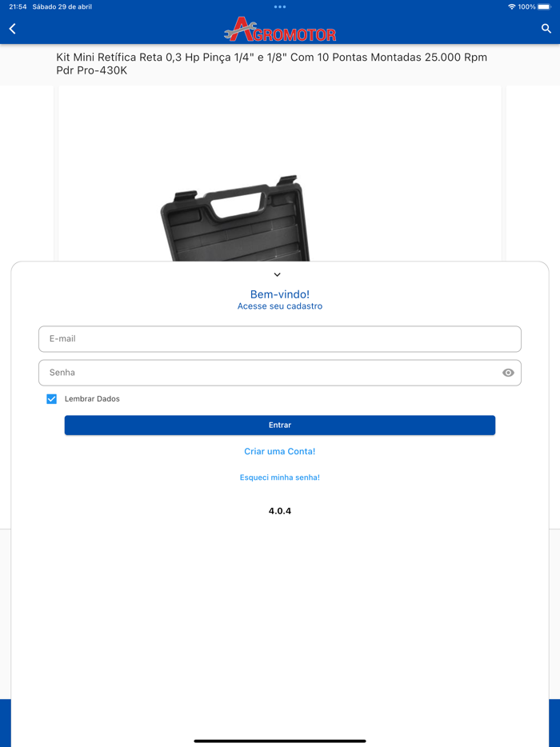Screen dimensions: 560x747
Task: Uncheck the Lembrar Dados checkbox
Action: point(51,399)
